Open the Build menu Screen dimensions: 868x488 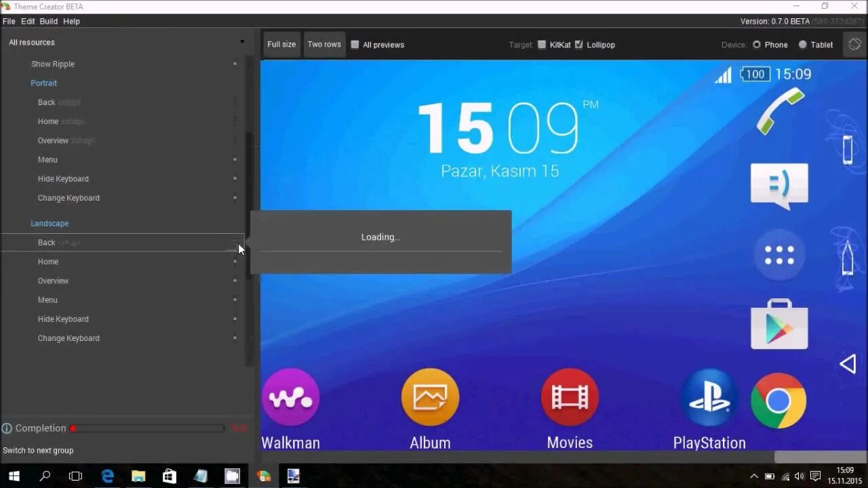tap(48, 21)
